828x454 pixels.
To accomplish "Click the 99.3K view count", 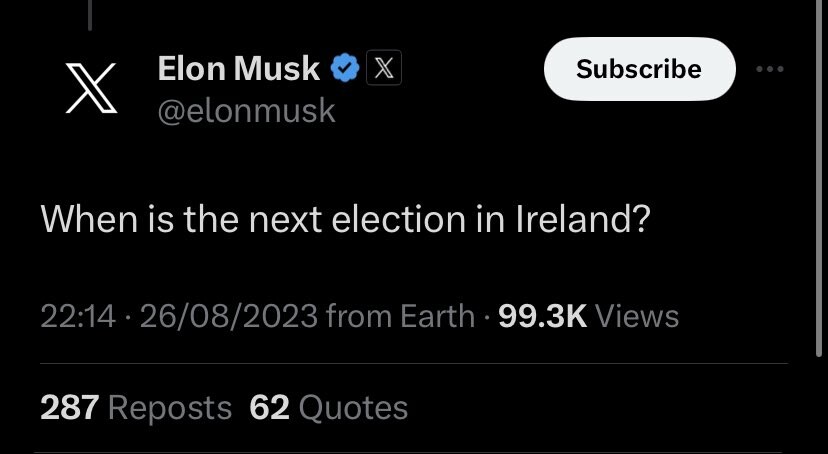I will click(543, 316).
